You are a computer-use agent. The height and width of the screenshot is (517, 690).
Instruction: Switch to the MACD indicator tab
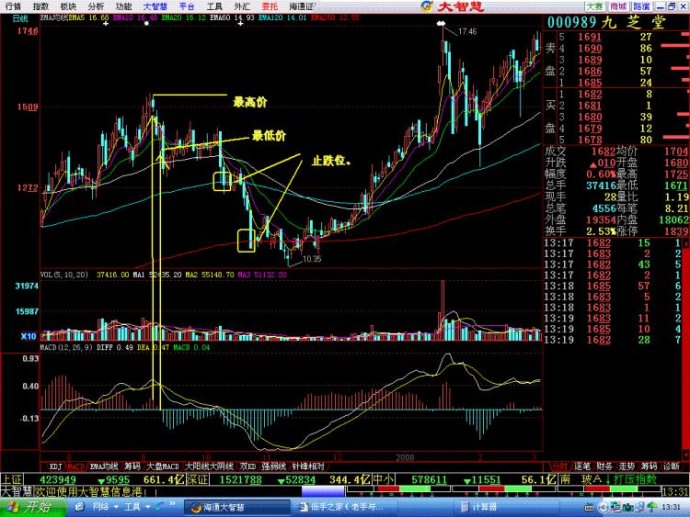pyautogui.click(x=76, y=466)
